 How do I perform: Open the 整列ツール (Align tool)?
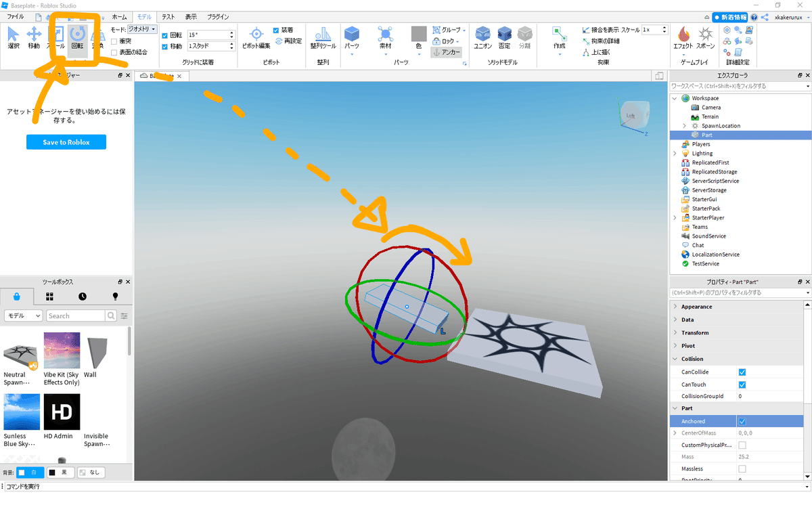coord(323,38)
